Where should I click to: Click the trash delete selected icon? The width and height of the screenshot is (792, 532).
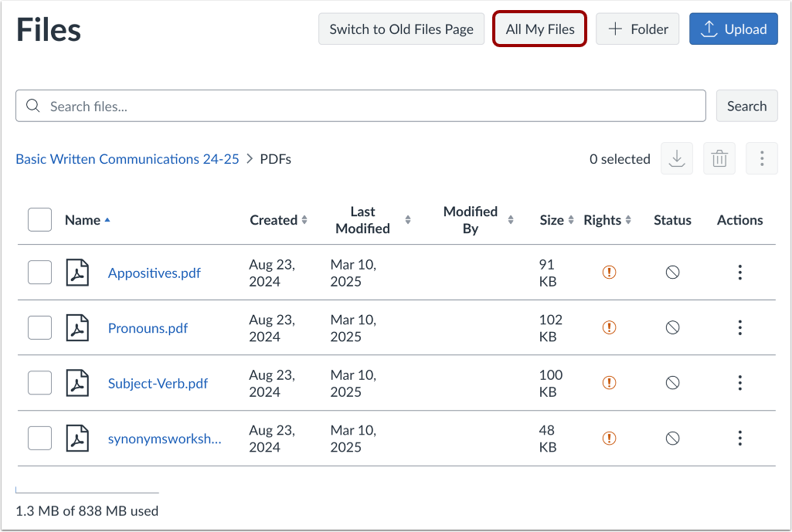719,159
